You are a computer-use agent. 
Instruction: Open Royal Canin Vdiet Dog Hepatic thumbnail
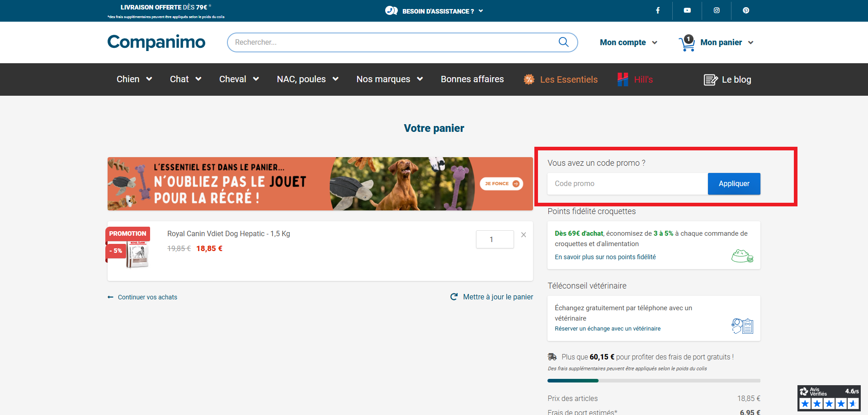[138, 254]
